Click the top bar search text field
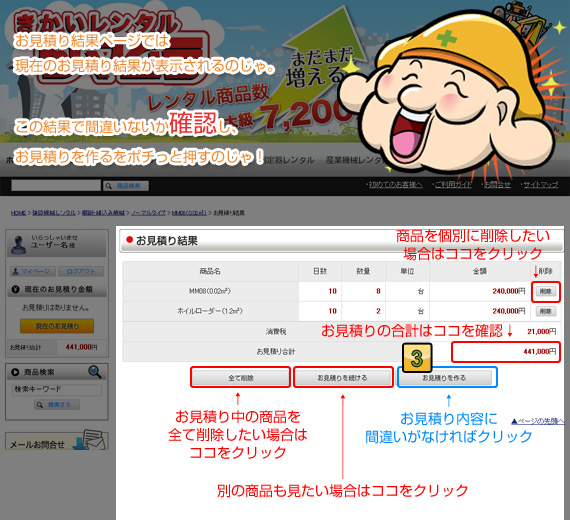 [x=56, y=185]
